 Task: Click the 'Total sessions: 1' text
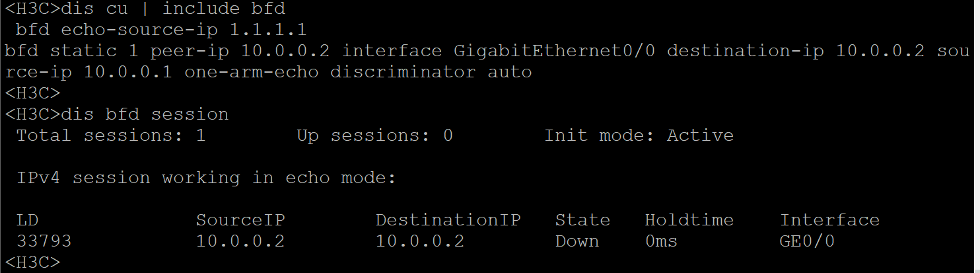point(110,136)
